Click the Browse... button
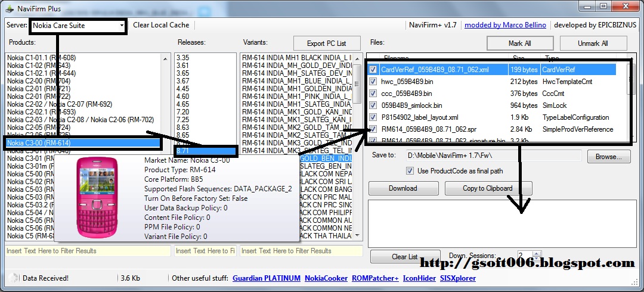Screen dimensions: 644x292 (x=609, y=157)
